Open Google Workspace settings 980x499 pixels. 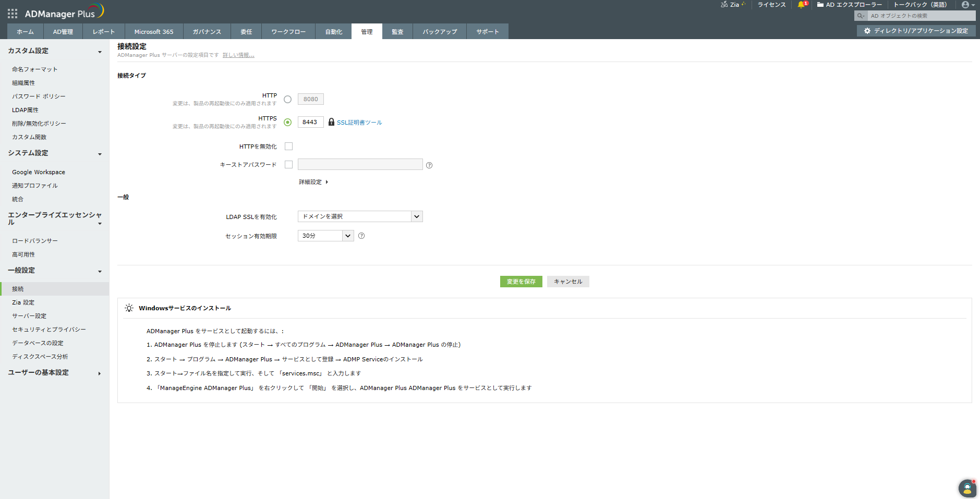click(39, 172)
